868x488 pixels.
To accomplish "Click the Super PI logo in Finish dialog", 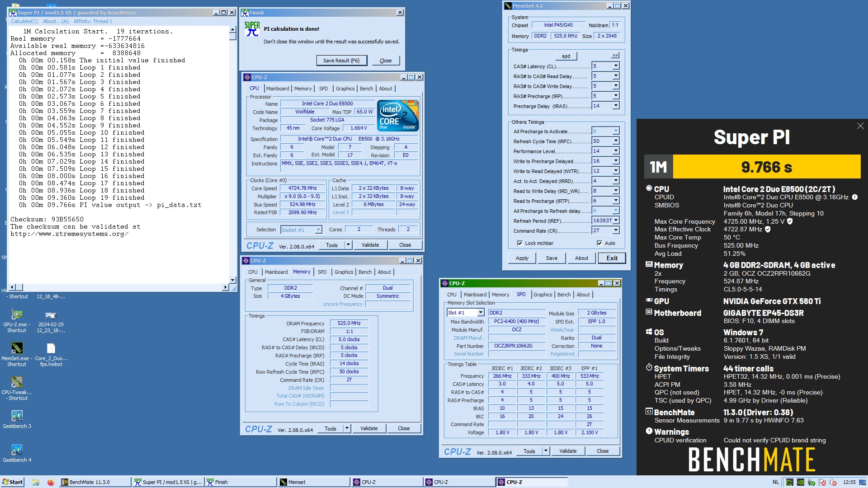I will (x=252, y=29).
